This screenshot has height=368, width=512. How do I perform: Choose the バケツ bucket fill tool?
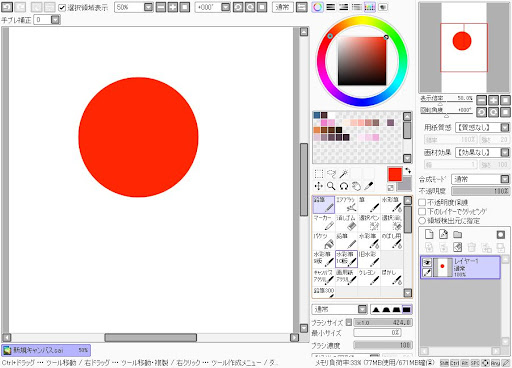[x=324, y=241]
